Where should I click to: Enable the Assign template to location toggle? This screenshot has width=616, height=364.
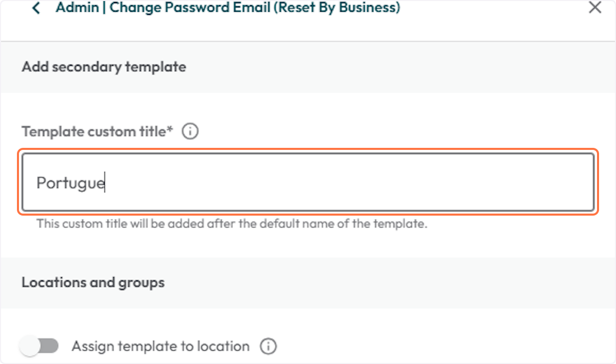click(x=39, y=346)
